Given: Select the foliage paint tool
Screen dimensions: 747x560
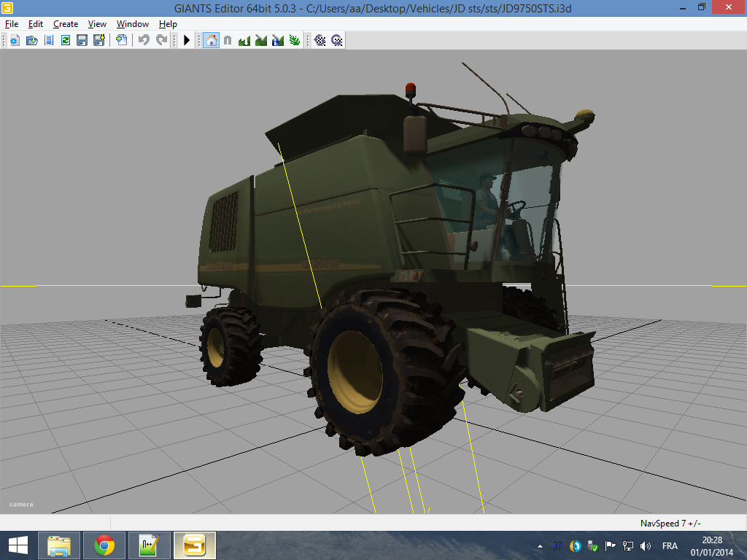Looking at the screenshot, I should pos(295,41).
